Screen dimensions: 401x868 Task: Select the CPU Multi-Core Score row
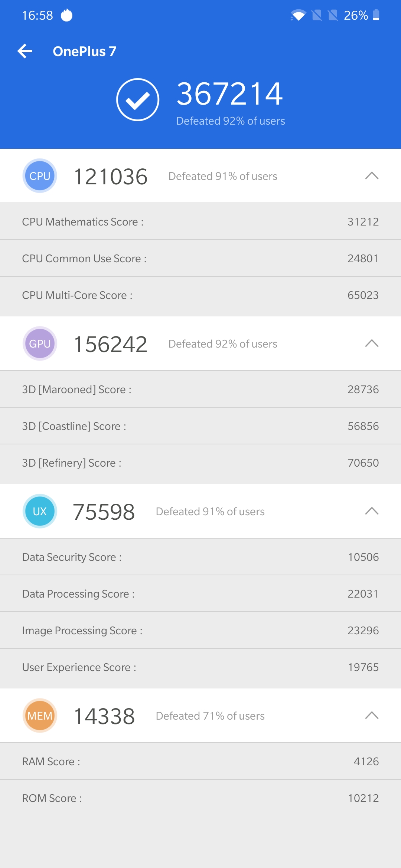coord(200,295)
